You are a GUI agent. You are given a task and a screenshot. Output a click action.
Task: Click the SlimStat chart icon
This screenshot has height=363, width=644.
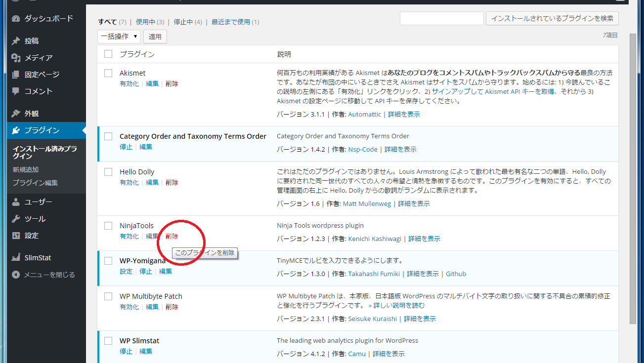[16, 258]
